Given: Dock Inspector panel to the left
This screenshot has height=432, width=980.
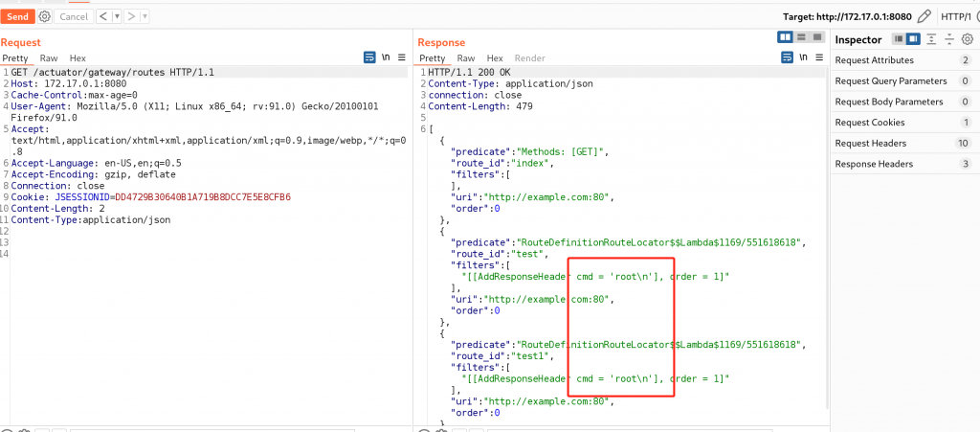Looking at the screenshot, I should 899,39.
